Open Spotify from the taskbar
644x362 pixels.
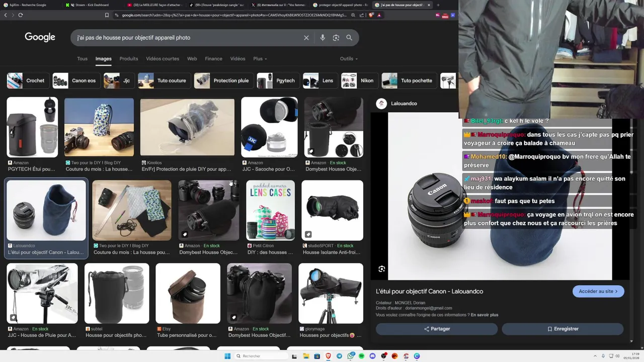[x=361, y=356]
